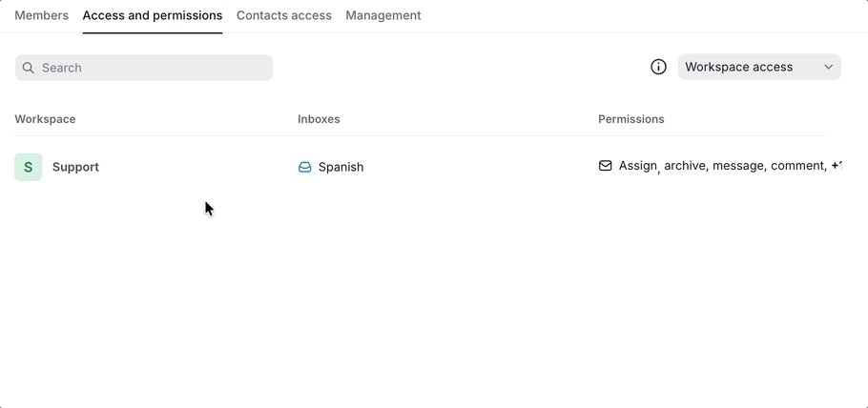Click the info circle icon
This screenshot has height=408, width=868.
pyautogui.click(x=658, y=67)
